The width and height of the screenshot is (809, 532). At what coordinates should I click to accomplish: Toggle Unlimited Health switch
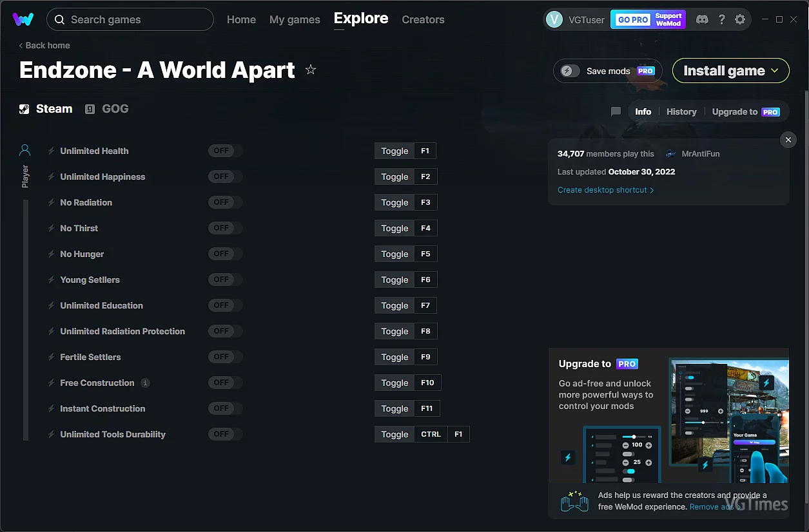click(x=225, y=151)
